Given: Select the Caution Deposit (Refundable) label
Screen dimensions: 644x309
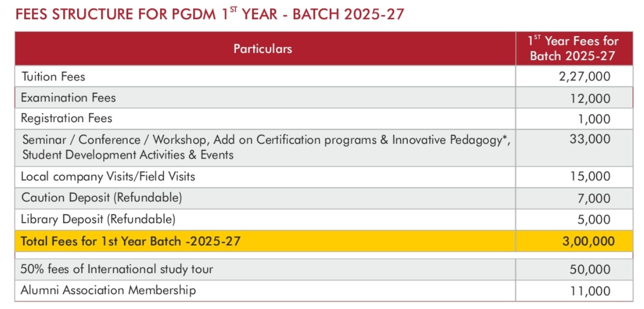Looking at the screenshot, I should (101, 198).
